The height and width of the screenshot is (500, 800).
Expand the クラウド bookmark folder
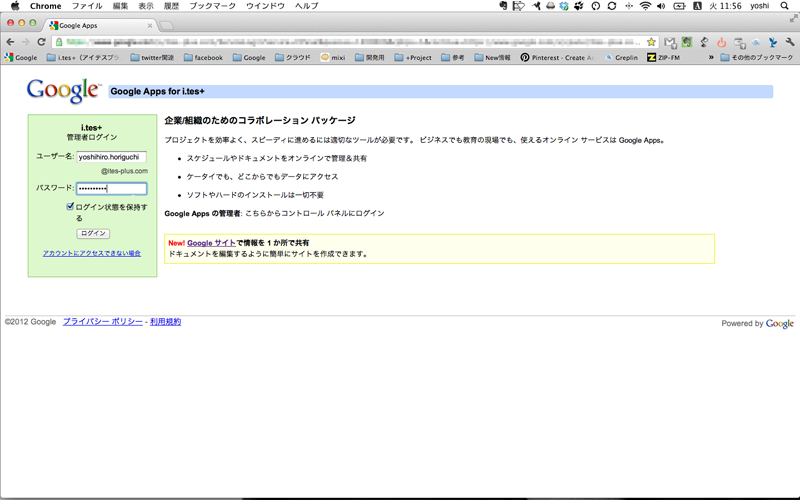292,58
